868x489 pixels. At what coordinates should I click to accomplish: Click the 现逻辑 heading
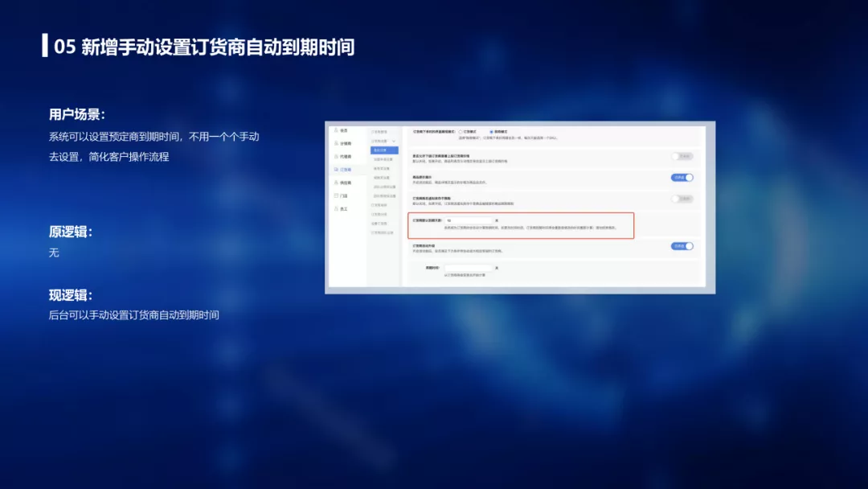71,295
